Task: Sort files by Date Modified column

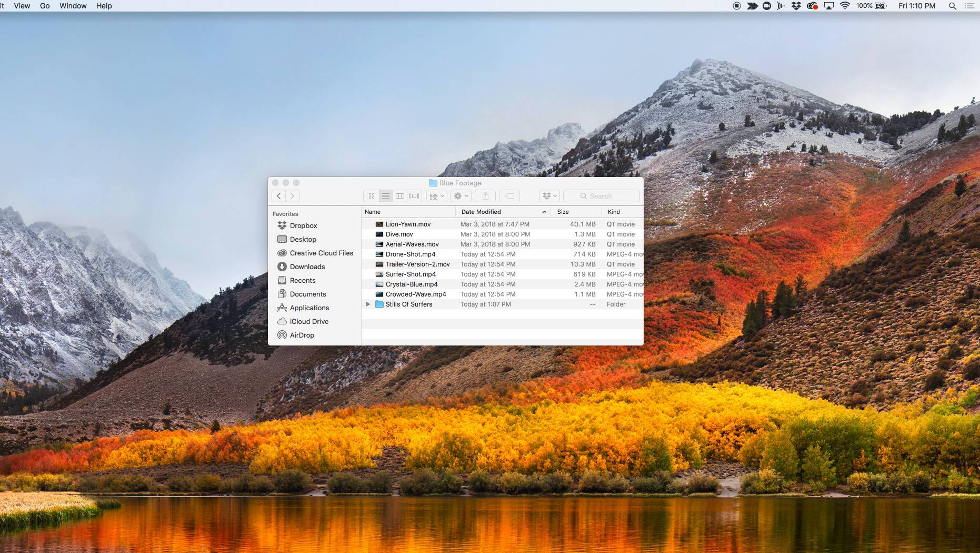Action: coord(481,212)
